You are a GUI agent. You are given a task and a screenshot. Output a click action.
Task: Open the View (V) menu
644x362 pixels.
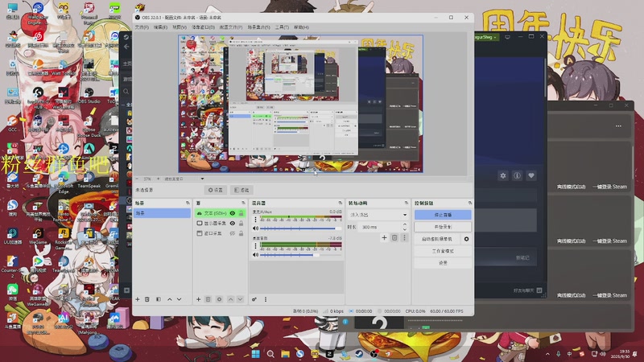180,27
